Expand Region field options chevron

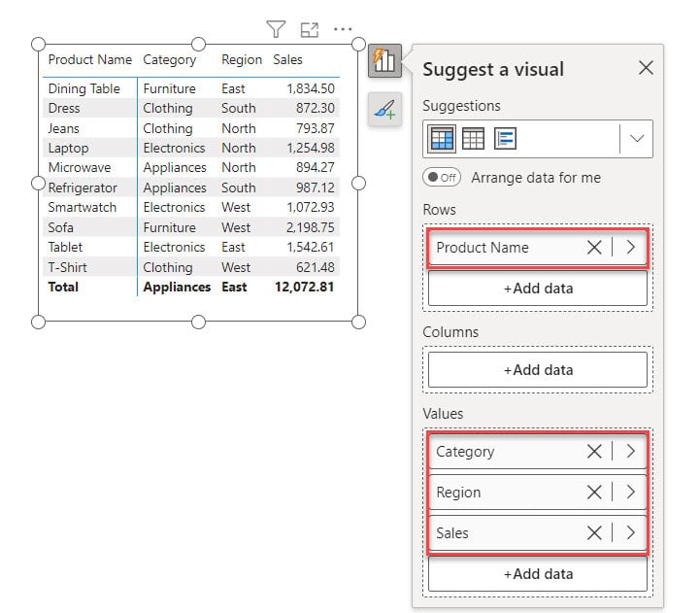tap(630, 492)
